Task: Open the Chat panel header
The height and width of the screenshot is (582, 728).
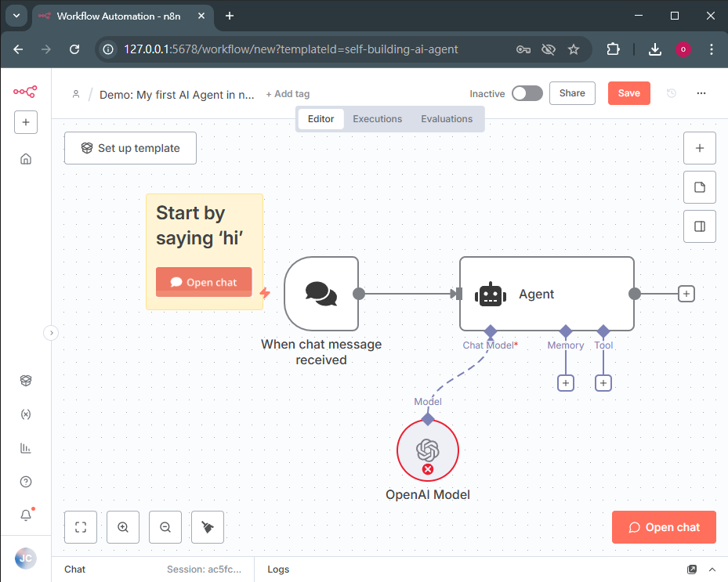Action: click(74, 569)
